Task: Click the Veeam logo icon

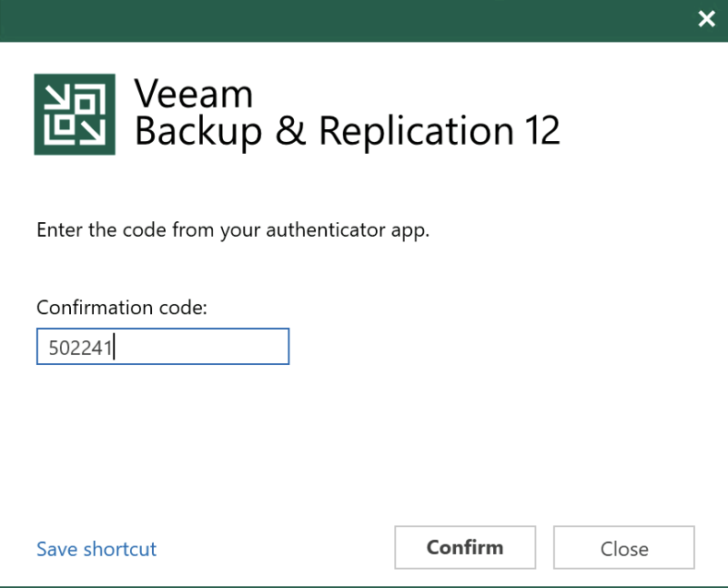Action: (75, 115)
